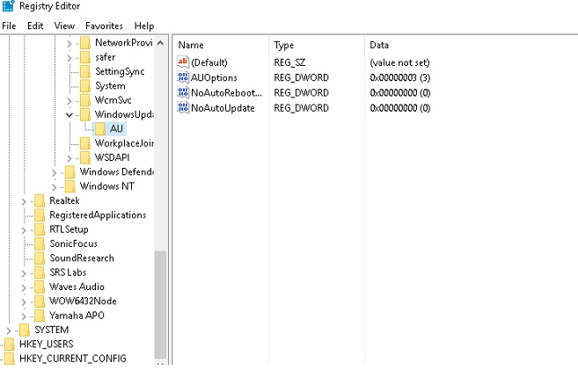Click the RegisteredApplications folder icon
Image resolution: width=578 pixels, height=392 pixels.
(x=40, y=214)
